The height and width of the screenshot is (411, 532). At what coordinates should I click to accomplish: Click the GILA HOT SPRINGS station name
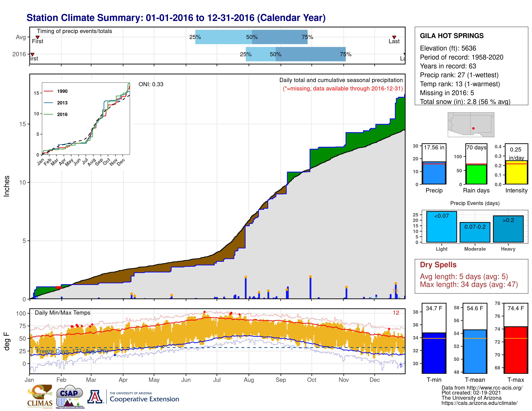point(452,36)
